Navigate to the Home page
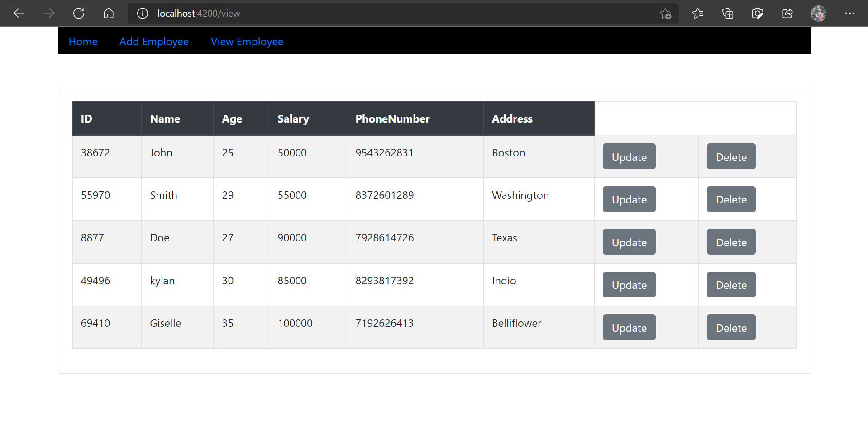The width and height of the screenshot is (868, 439). [83, 41]
